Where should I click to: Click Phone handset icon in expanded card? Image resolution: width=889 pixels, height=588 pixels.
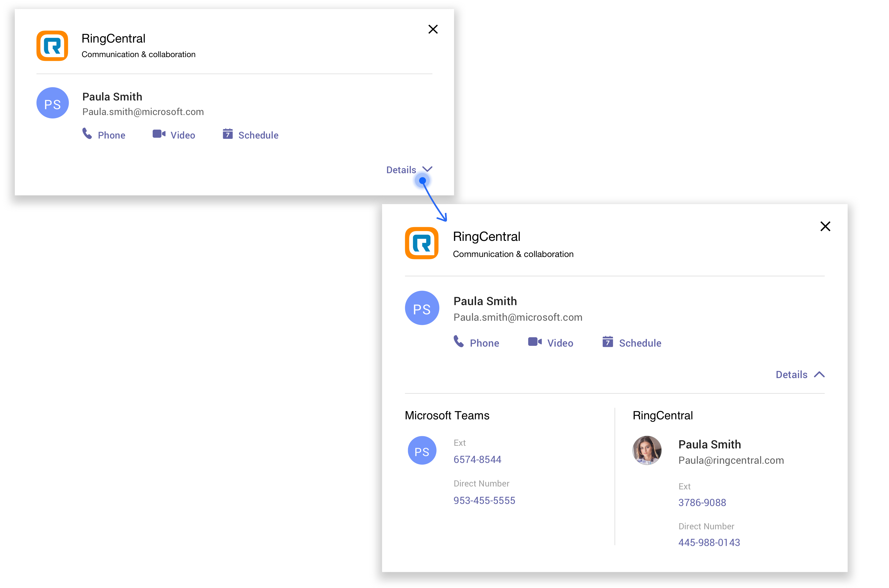[459, 342]
